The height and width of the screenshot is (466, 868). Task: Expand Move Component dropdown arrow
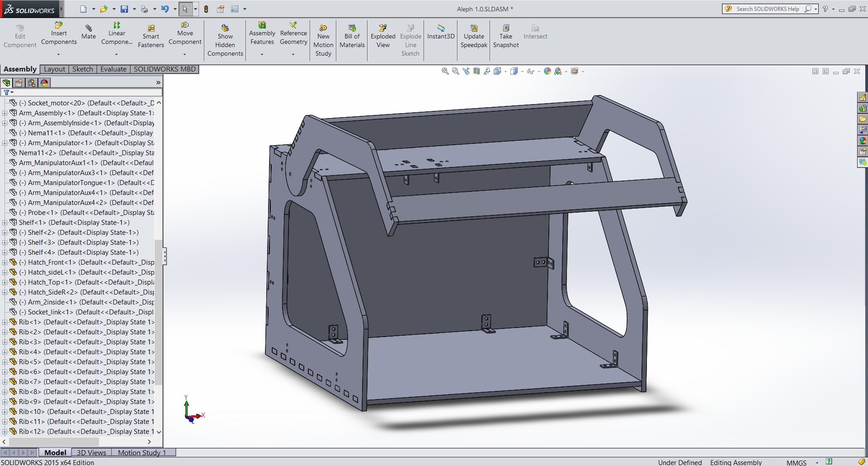pyautogui.click(x=184, y=54)
